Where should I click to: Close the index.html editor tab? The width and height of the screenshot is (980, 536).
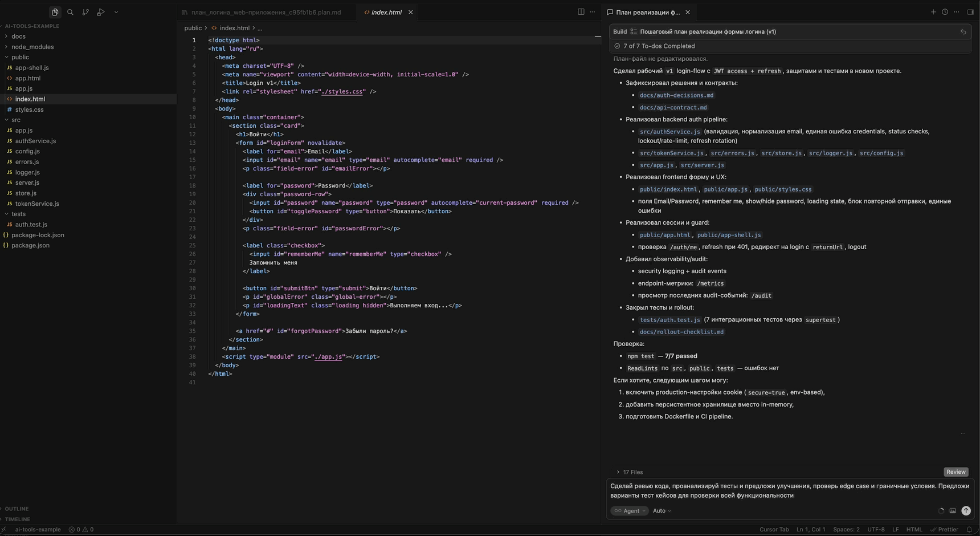[x=410, y=12]
